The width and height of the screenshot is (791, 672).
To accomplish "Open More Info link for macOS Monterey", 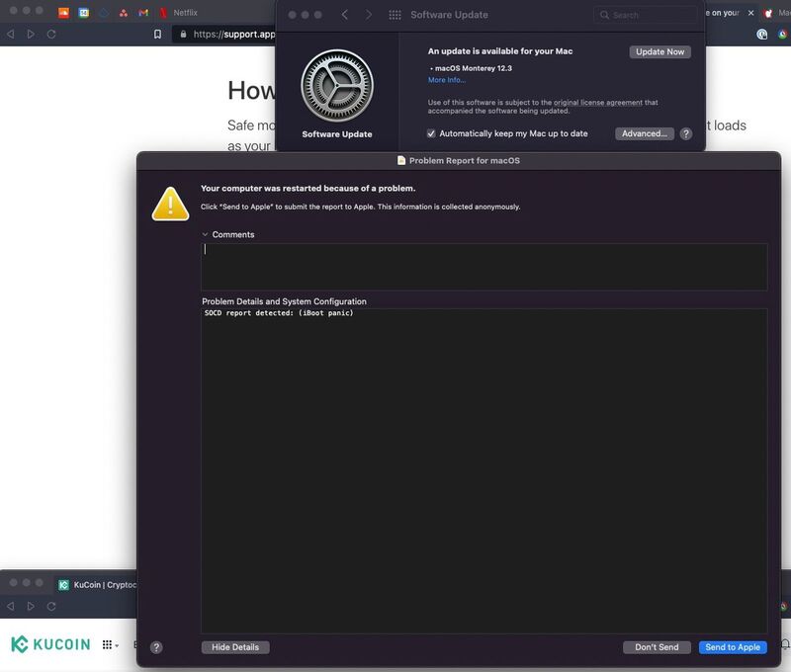I will pos(447,80).
